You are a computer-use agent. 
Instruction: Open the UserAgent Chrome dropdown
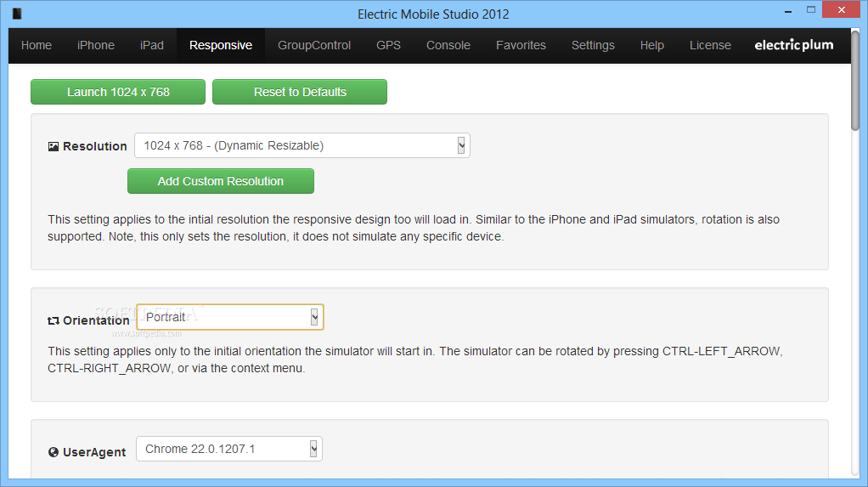pos(229,449)
